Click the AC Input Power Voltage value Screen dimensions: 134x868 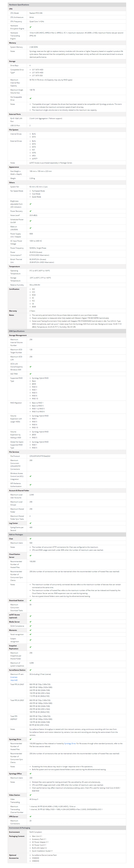coord(36,241)
